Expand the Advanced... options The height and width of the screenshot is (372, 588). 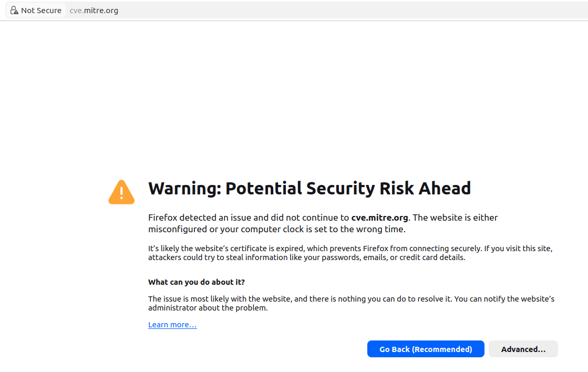click(x=523, y=349)
